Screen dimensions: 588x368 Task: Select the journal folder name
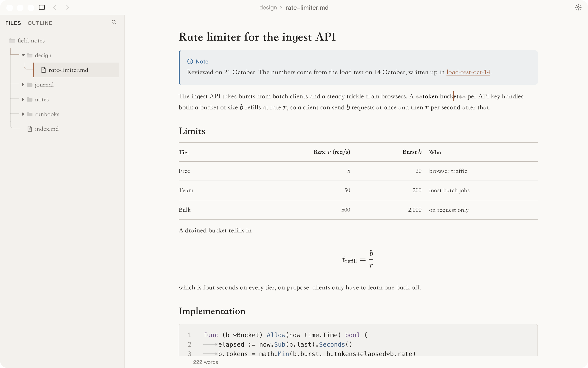pyautogui.click(x=44, y=85)
